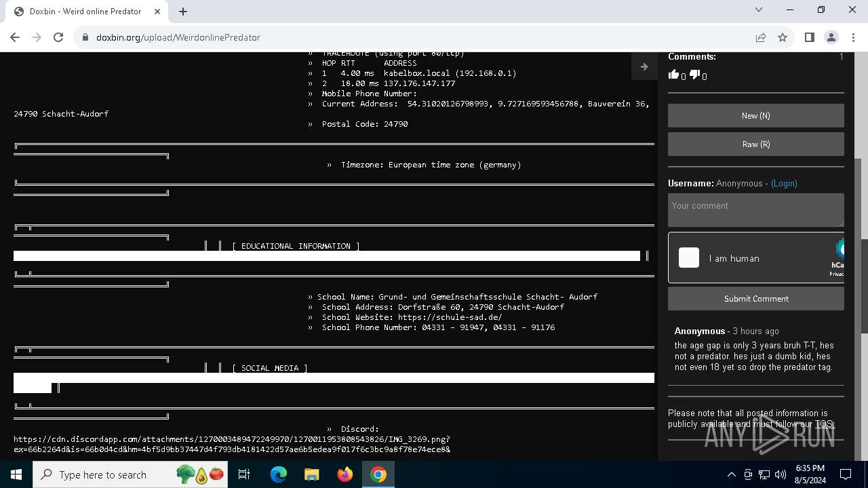Click the EDUCATIONAL INFORMATION section header
The height and width of the screenshot is (488, 868).
click(296, 246)
